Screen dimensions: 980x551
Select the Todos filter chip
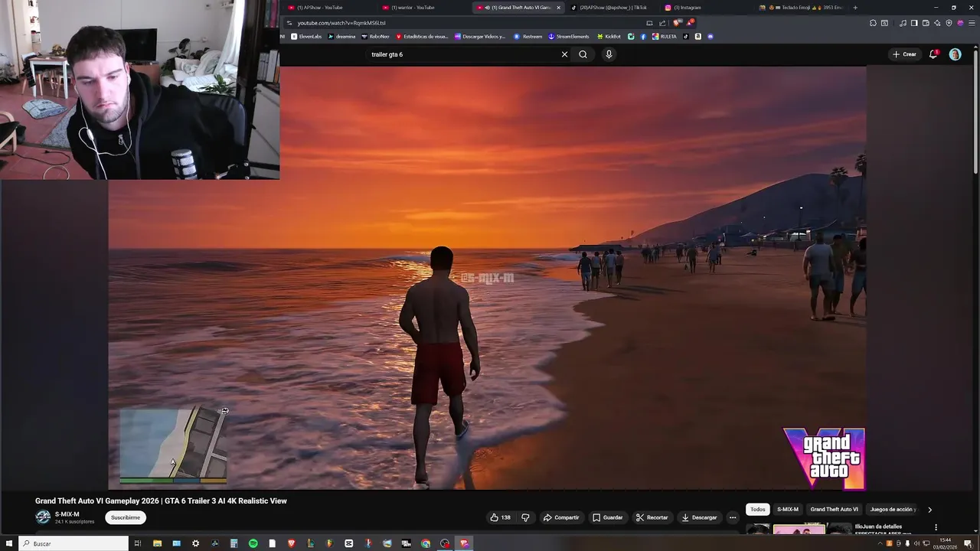[757, 509]
